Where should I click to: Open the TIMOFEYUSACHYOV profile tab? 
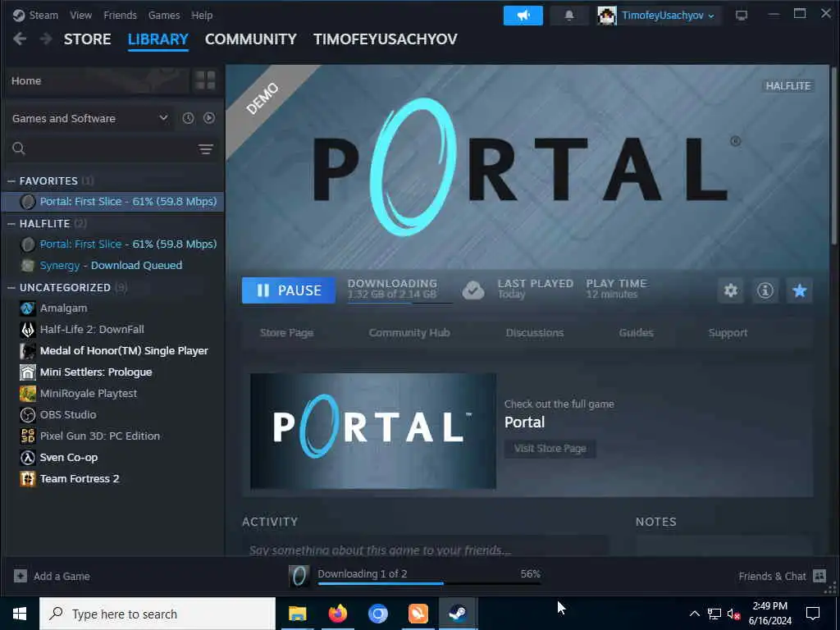(x=386, y=39)
